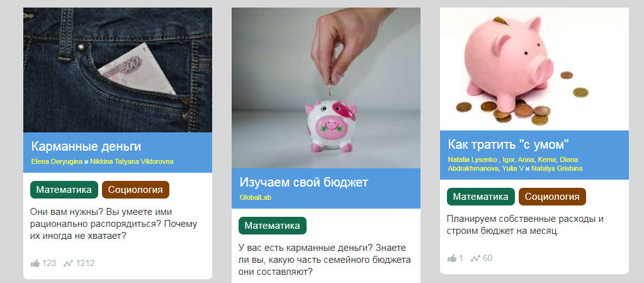644x283 pixels.
Task: Click thumbs-up icon on Как тратить card
Action: click(x=452, y=258)
